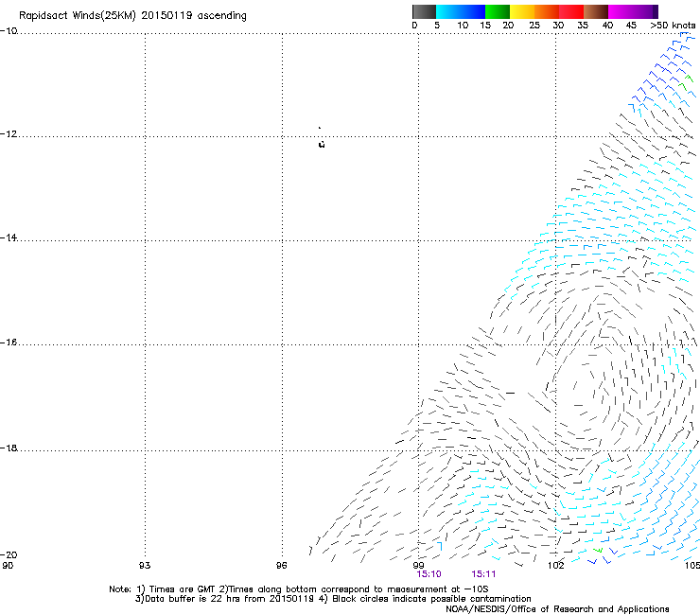Click the latitude label -18
This screenshot has width=700, height=615.
(9, 448)
